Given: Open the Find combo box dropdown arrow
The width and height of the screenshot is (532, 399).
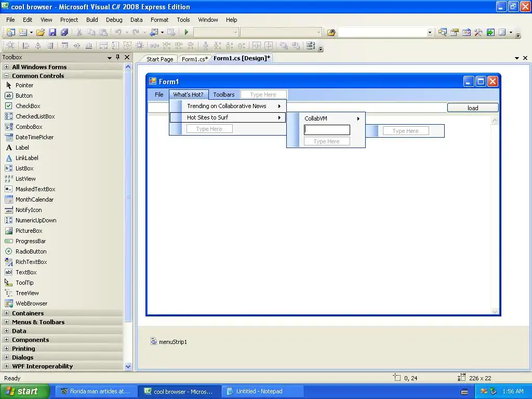Looking at the screenshot, I should [x=430, y=33].
